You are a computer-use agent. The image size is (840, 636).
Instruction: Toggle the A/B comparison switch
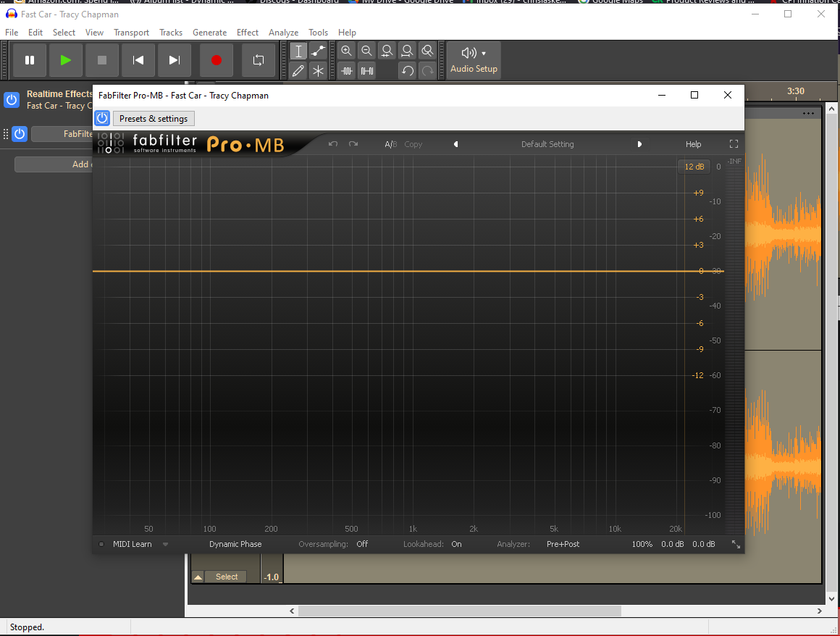pos(390,144)
